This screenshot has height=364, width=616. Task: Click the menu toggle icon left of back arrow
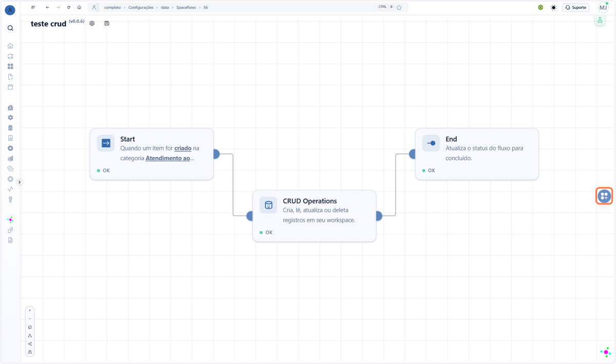33,8
